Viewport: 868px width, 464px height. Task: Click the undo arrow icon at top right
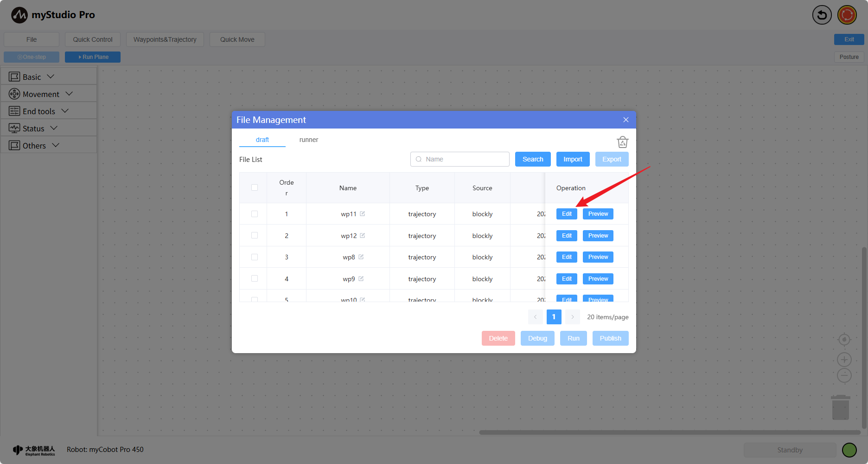click(822, 15)
